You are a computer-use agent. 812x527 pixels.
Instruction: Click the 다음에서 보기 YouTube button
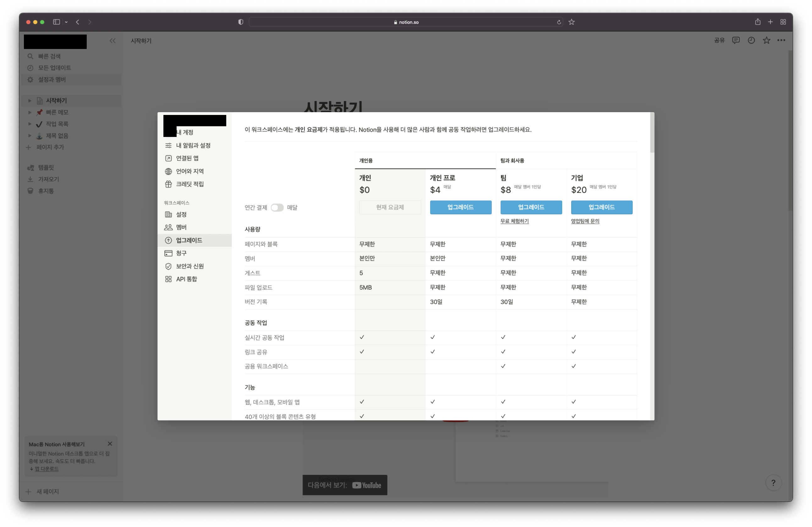345,485
